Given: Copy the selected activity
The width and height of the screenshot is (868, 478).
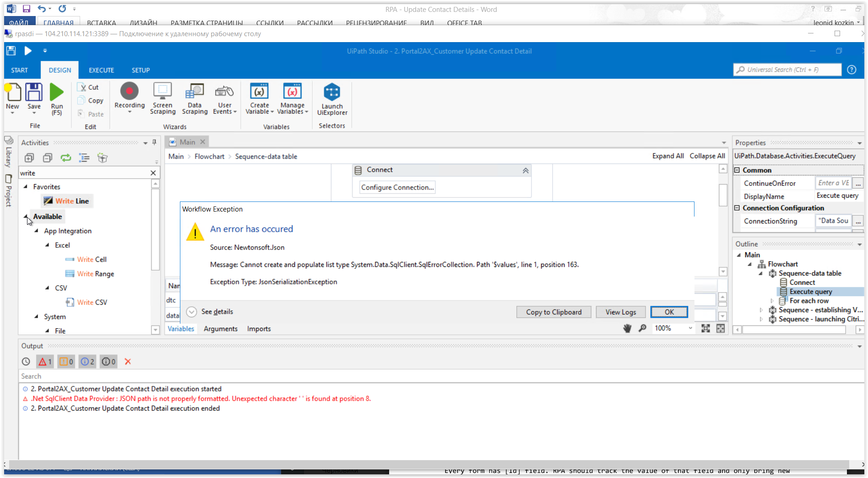Looking at the screenshot, I should [91, 101].
